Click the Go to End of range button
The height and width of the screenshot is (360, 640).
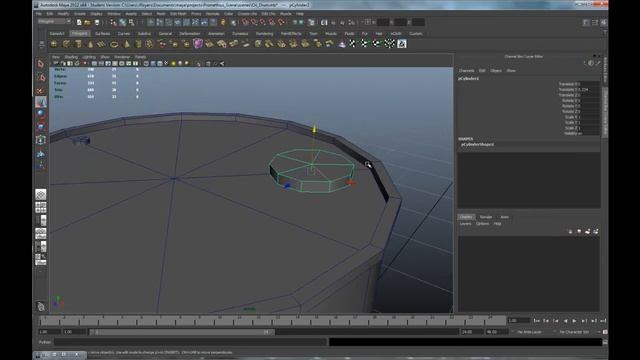(603, 321)
